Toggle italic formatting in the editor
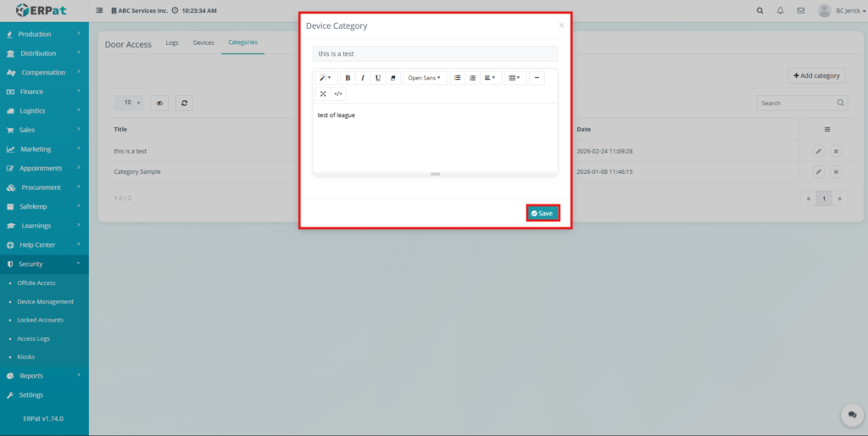 coord(363,78)
